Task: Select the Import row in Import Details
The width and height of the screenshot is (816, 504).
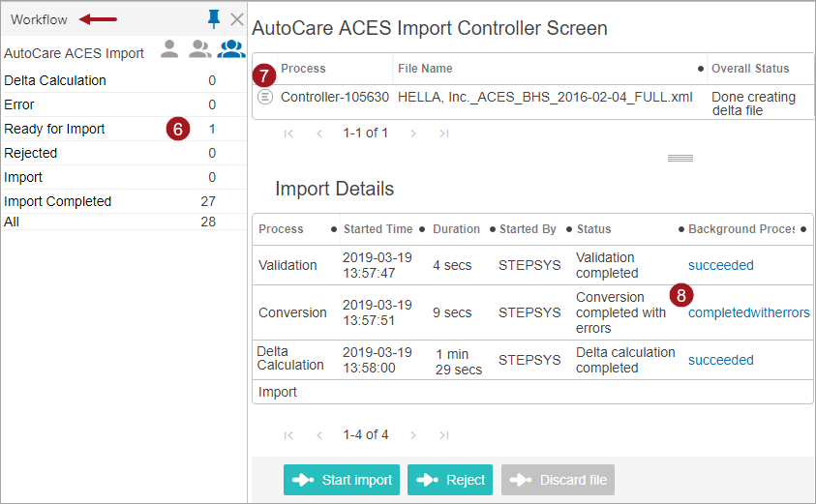Action: click(x=532, y=392)
